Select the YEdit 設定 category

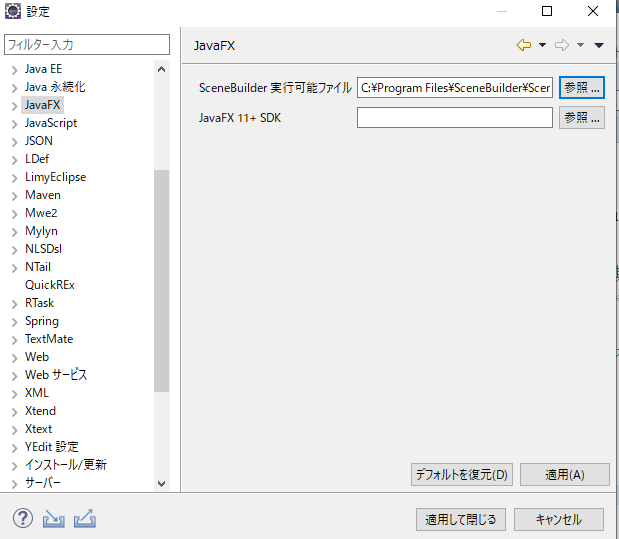tap(52, 447)
